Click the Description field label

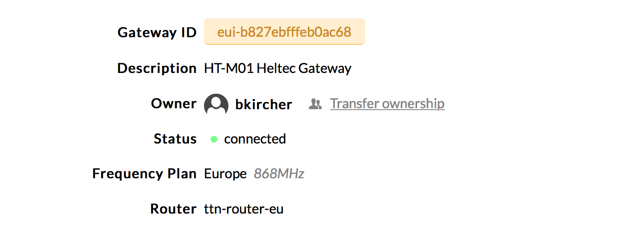157,68
